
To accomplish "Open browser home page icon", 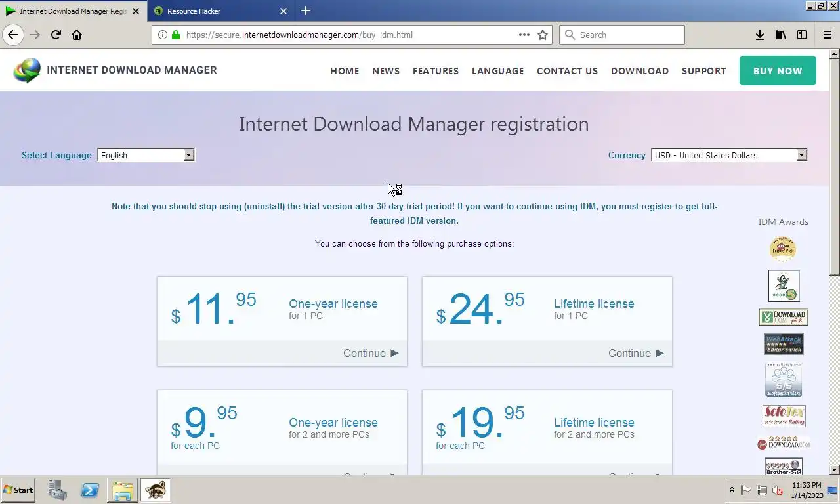I will [x=77, y=35].
